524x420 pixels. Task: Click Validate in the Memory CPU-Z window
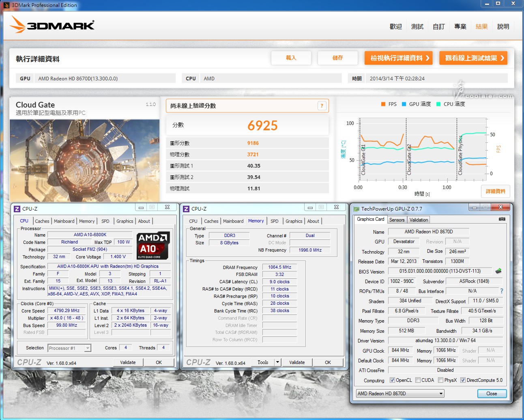click(x=297, y=362)
